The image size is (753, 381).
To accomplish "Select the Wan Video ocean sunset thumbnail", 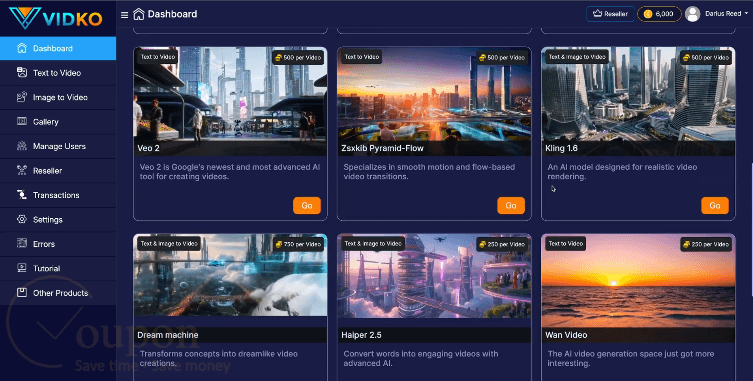I will [x=638, y=287].
